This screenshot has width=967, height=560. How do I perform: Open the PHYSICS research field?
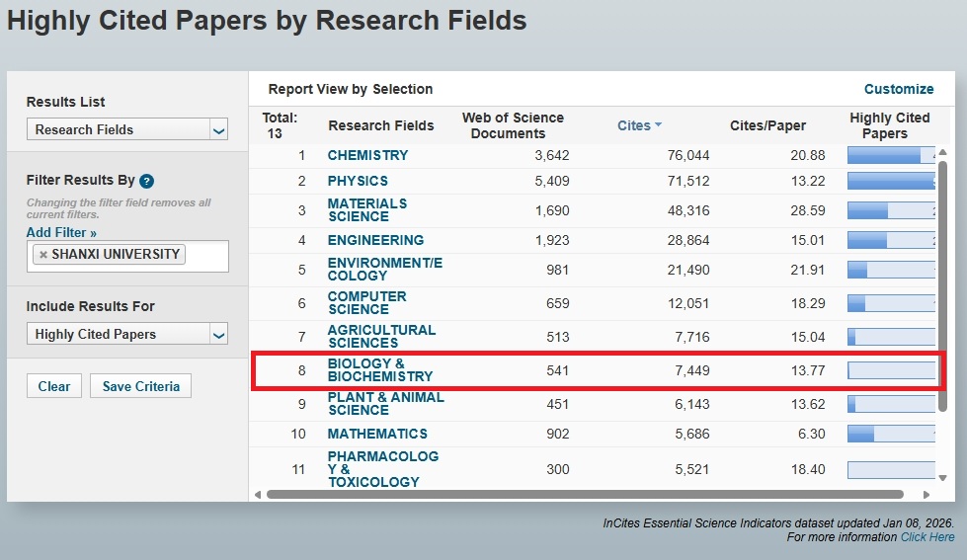358,181
